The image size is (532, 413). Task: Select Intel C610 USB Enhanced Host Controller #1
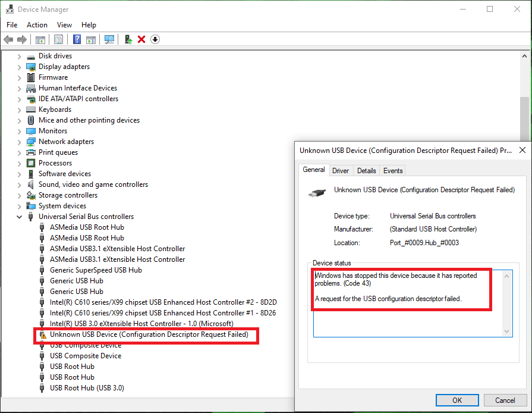tap(163, 313)
